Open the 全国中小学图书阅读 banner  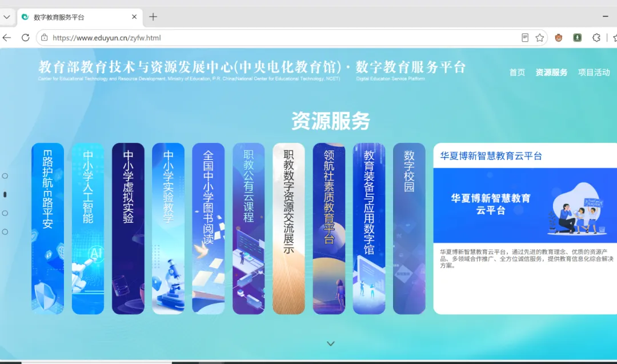[208, 228]
